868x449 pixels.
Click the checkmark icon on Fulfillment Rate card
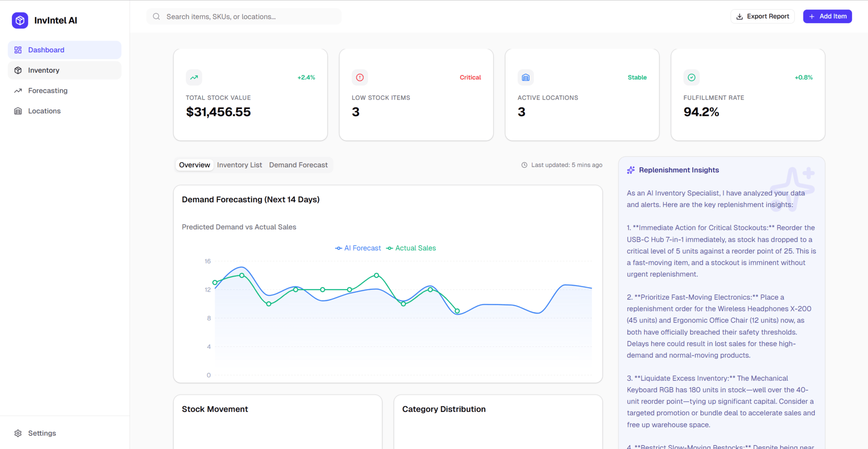click(x=691, y=77)
